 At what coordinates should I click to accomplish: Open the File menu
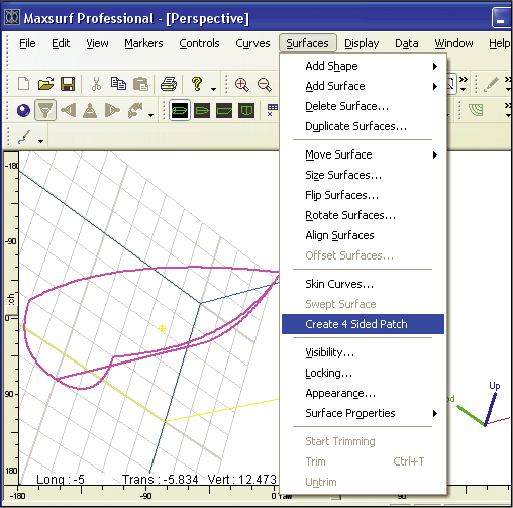pos(27,43)
